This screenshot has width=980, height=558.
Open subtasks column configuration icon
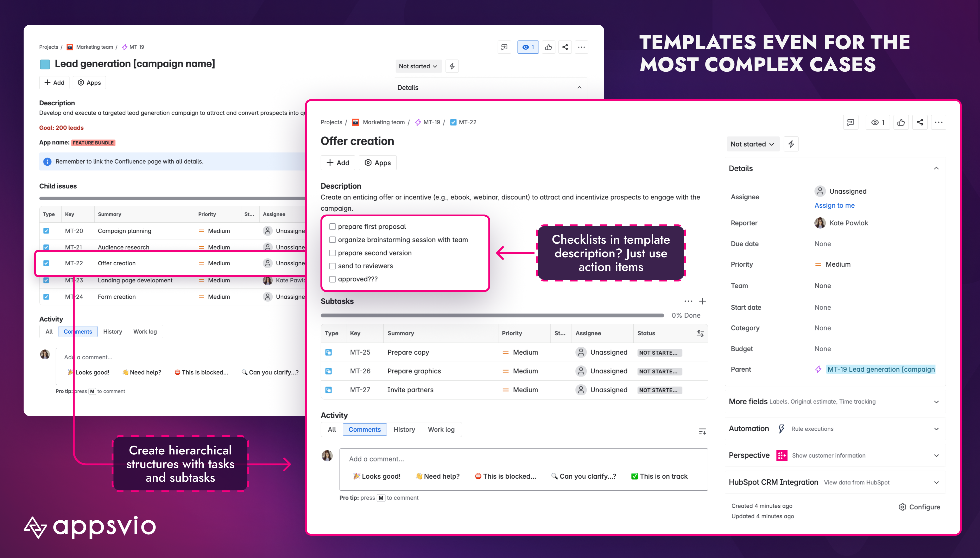click(x=700, y=333)
